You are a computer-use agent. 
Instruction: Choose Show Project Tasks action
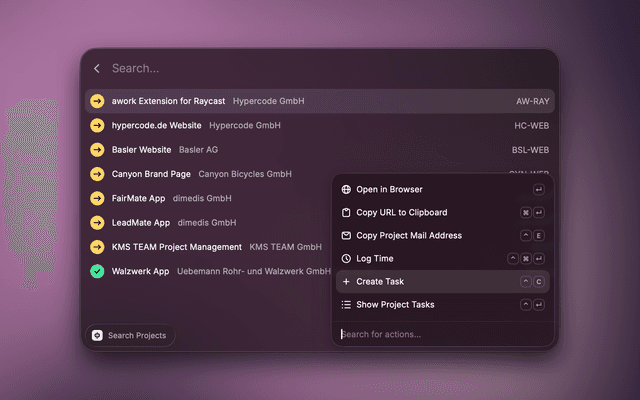click(x=443, y=304)
